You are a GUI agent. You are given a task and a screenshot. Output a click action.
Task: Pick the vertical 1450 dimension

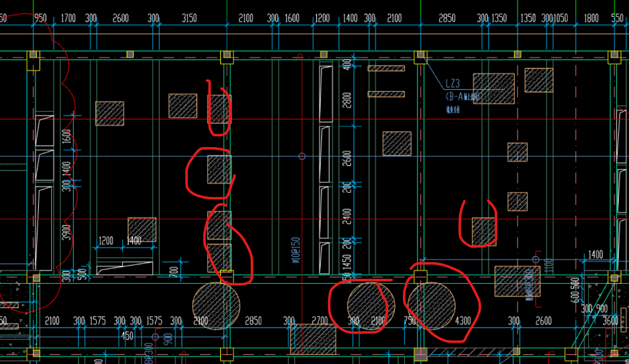click(x=347, y=262)
